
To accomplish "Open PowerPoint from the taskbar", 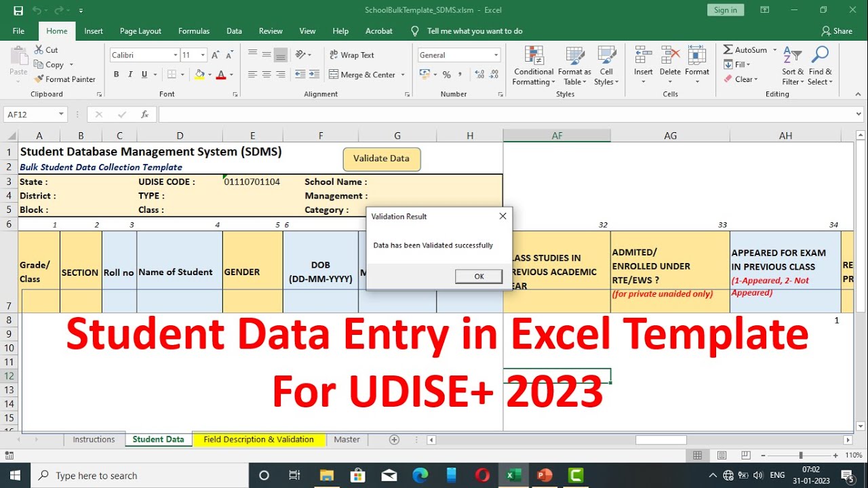I will point(545,475).
